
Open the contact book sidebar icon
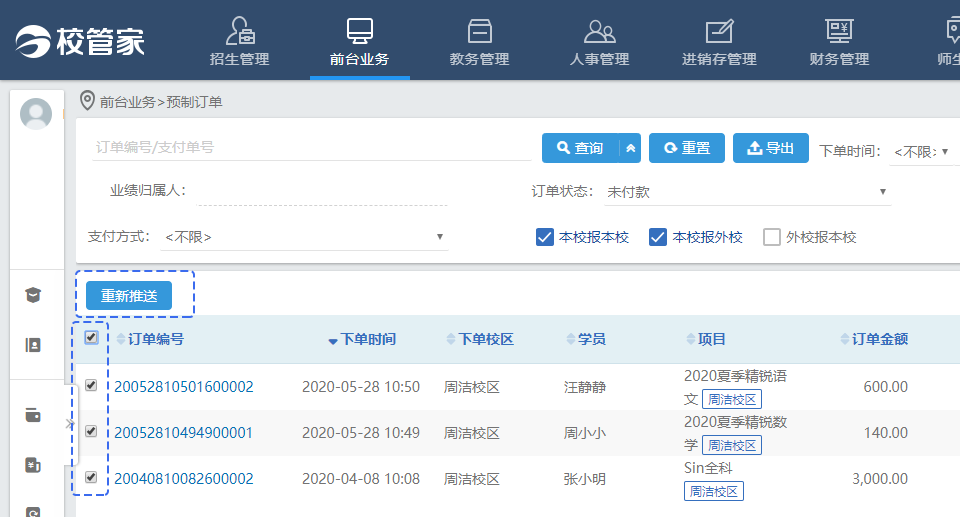pyautogui.click(x=33, y=345)
